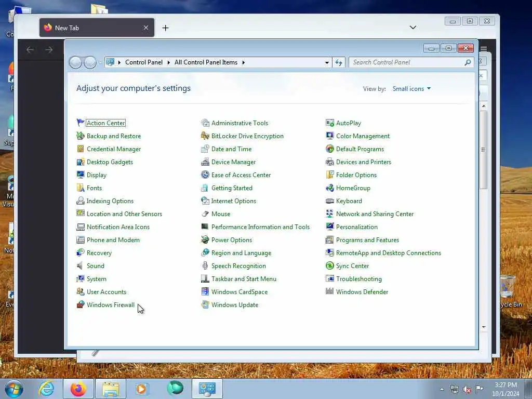
Task: Open the Speech Recognition microphone icon
Action: (205, 265)
